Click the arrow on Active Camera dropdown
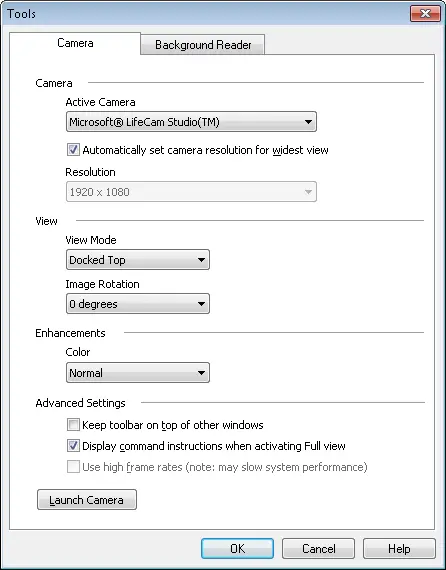The width and height of the screenshot is (446, 570). tap(308, 122)
